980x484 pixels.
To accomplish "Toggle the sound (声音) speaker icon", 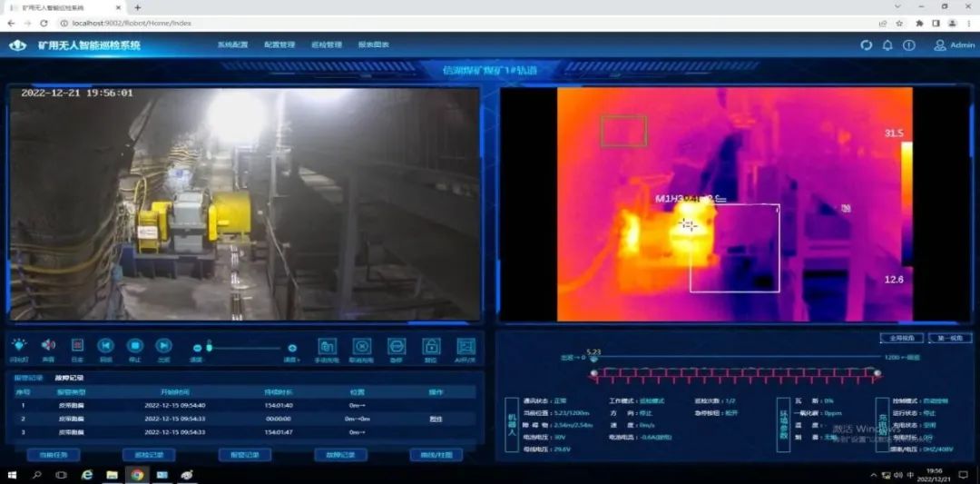I will [48, 345].
